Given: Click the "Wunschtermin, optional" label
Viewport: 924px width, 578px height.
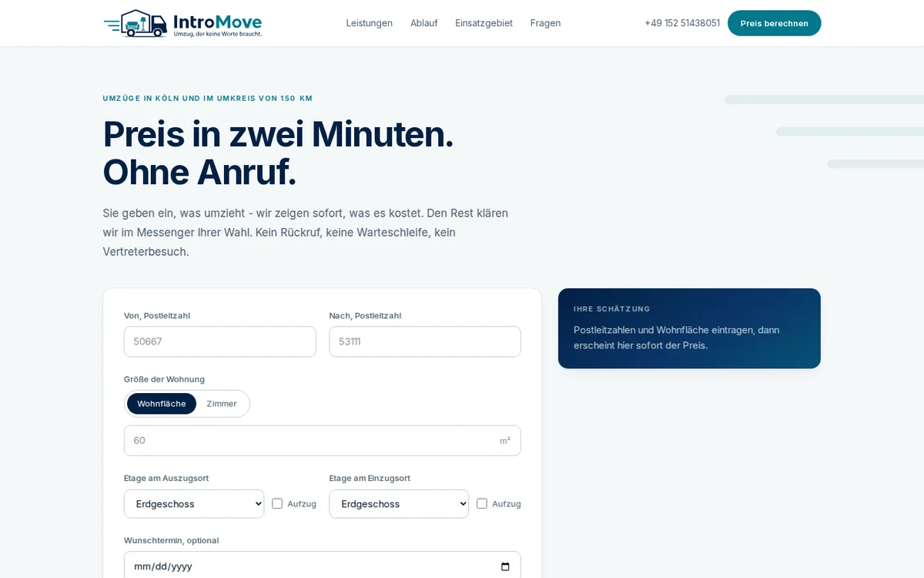Looking at the screenshot, I should tap(172, 541).
